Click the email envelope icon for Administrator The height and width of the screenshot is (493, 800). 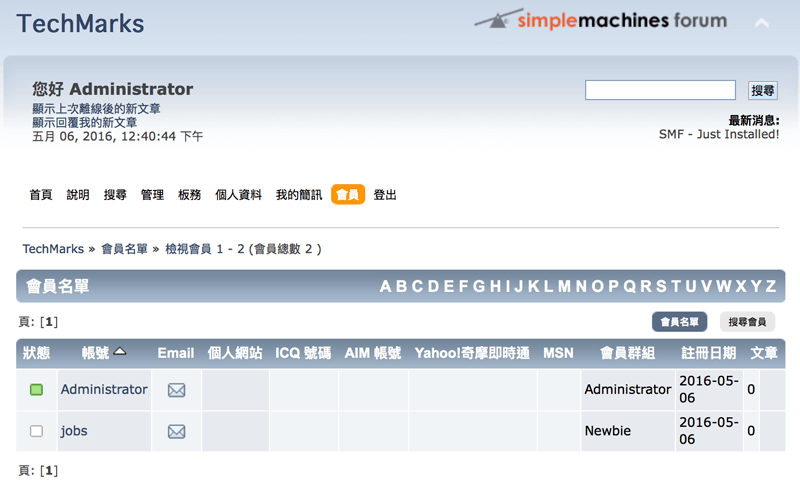pyautogui.click(x=177, y=390)
